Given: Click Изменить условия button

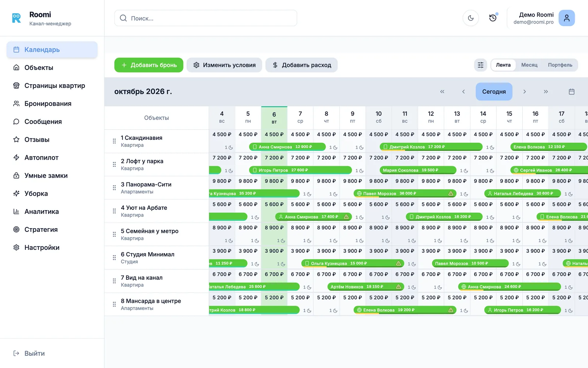Looking at the screenshot, I should coord(224,65).
